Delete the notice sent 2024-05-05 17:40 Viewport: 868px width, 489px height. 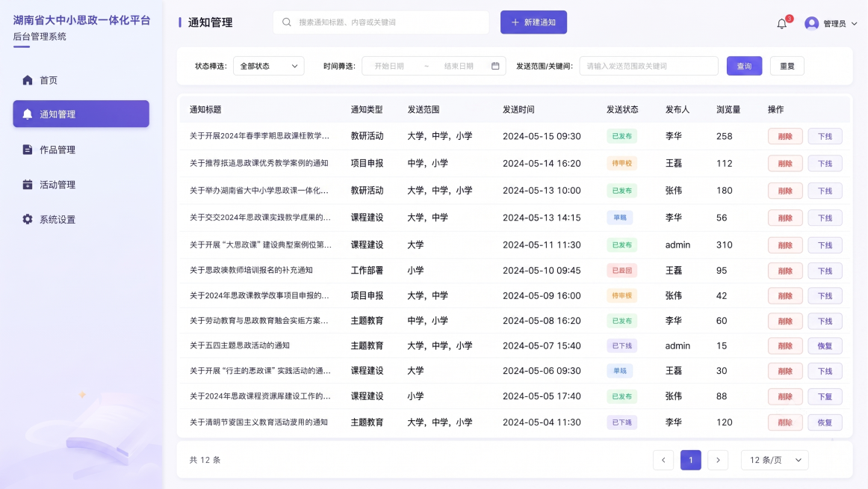[785, 396]
